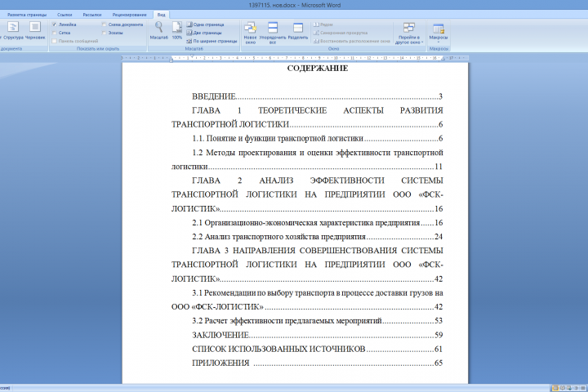Viewport: 588px width, 392px height.
Task: Open the Рассылки tab
Action: tap(91, 15)
